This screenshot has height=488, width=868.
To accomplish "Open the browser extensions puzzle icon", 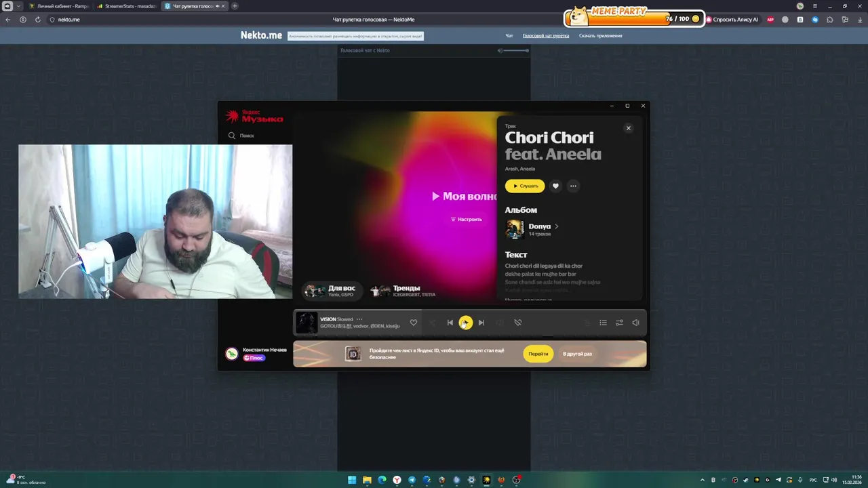I will (x=830, y=20).
